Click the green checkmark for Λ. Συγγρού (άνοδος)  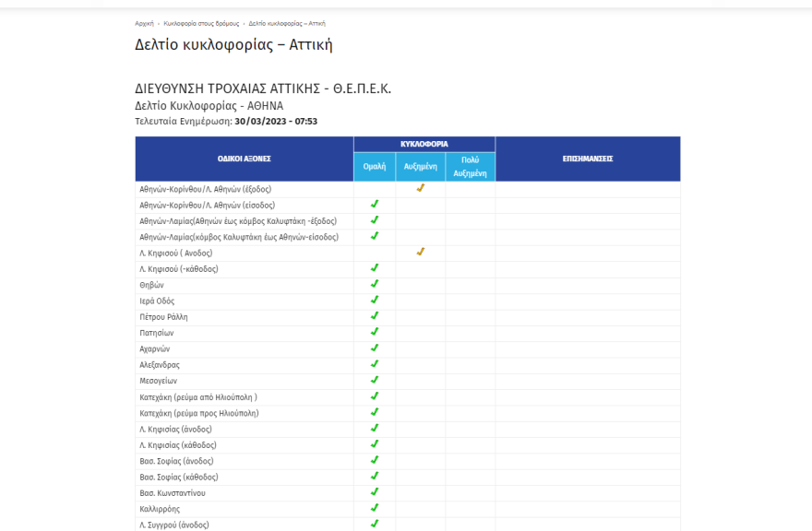pyautogui.click(x=375, y=524)
